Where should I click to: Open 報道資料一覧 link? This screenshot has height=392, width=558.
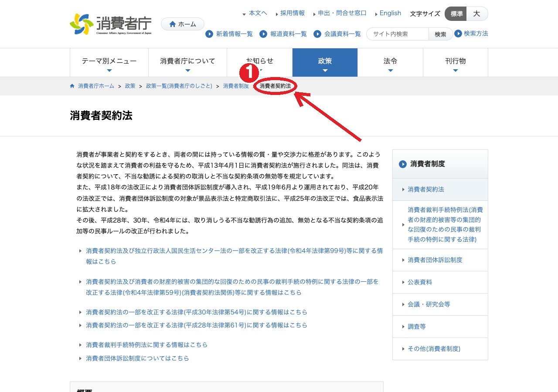[289, 34]
